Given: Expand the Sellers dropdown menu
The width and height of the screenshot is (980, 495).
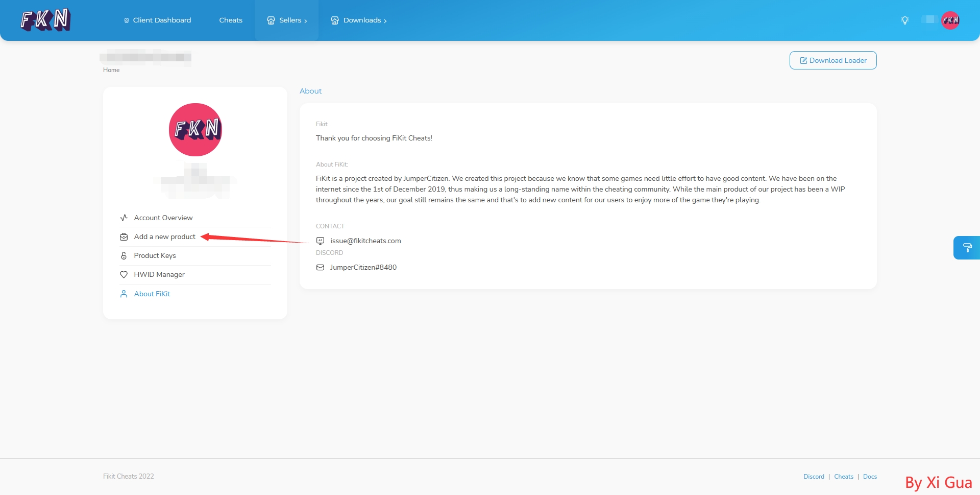Looking at the screenshot, I should tap(287, 20).
